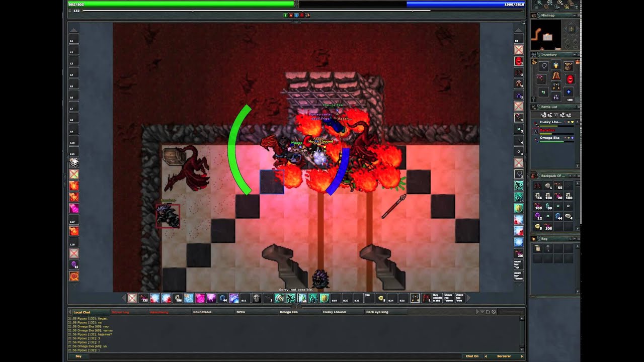Click previous vocation arrow beside Sorcerer
Viewport: 644px width, 362px height.
click(x=486, y=356)
